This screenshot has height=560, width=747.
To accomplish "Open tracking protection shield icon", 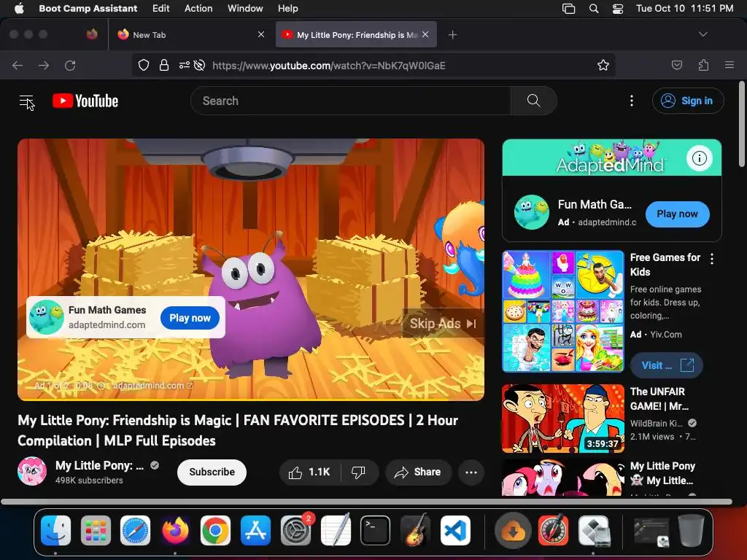I will pos(144,65).
